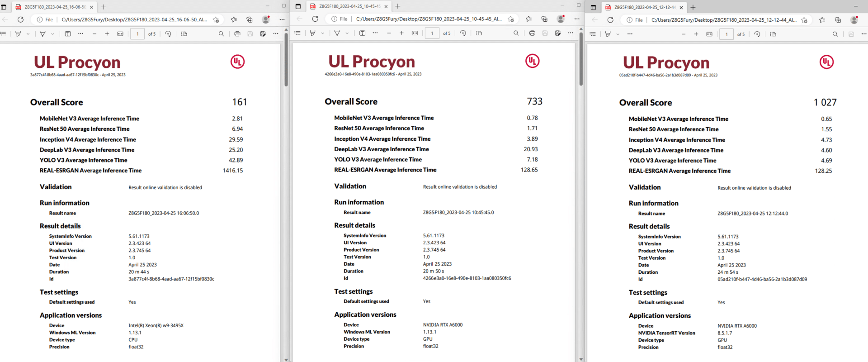Zoom out the PDF in middle window
Image resolution: width=868 pixels, height=362 pixels.
pyautogui.click(x=389, y=33)
